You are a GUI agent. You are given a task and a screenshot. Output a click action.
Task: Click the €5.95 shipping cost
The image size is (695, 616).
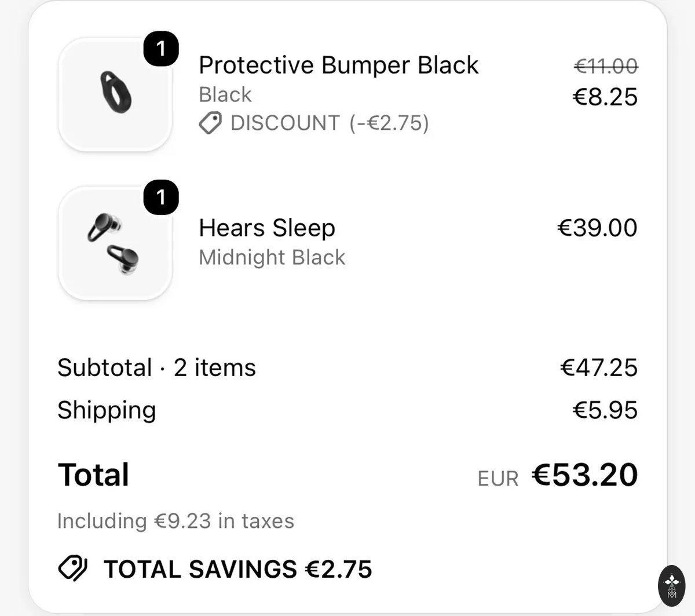(x=605, y=410)
